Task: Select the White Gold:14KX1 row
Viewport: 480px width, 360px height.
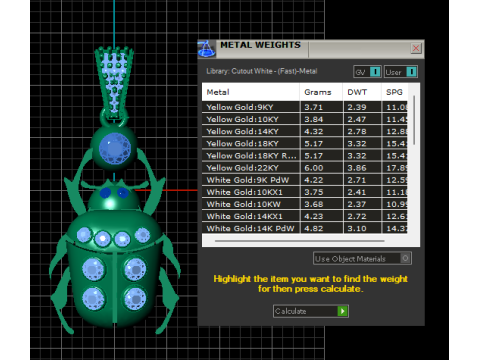Action: point(305,216)
